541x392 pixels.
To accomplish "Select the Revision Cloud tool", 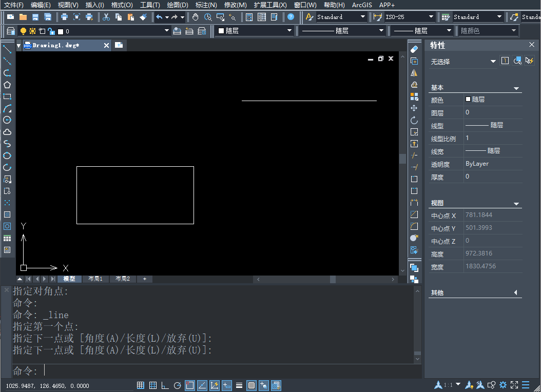I will (7, 132).
